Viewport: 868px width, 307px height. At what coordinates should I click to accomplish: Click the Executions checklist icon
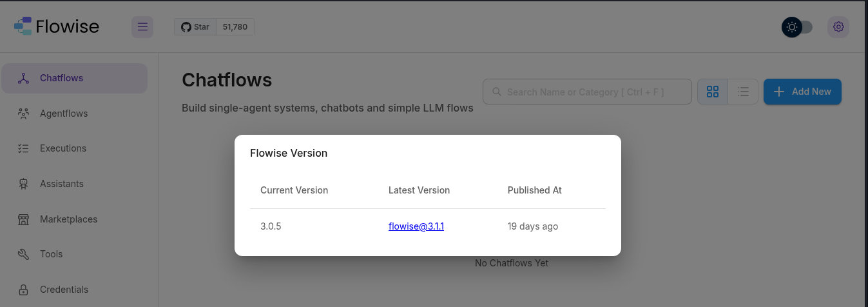tap(24, 148)
